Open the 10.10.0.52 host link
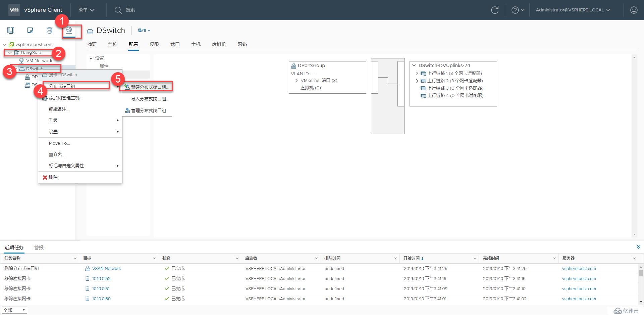Screen dimensions: 644x315 [x=101, y=279]
